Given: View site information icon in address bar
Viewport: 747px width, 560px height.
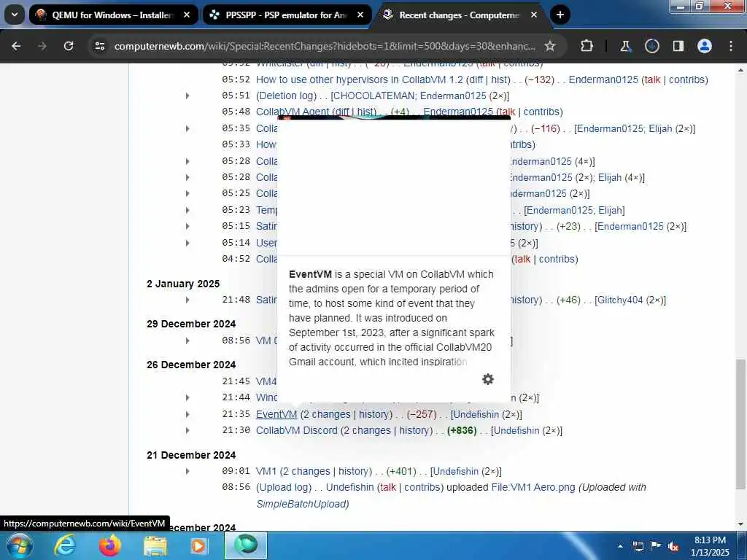Looking at the screenshot, I should (x=99, y=46).
